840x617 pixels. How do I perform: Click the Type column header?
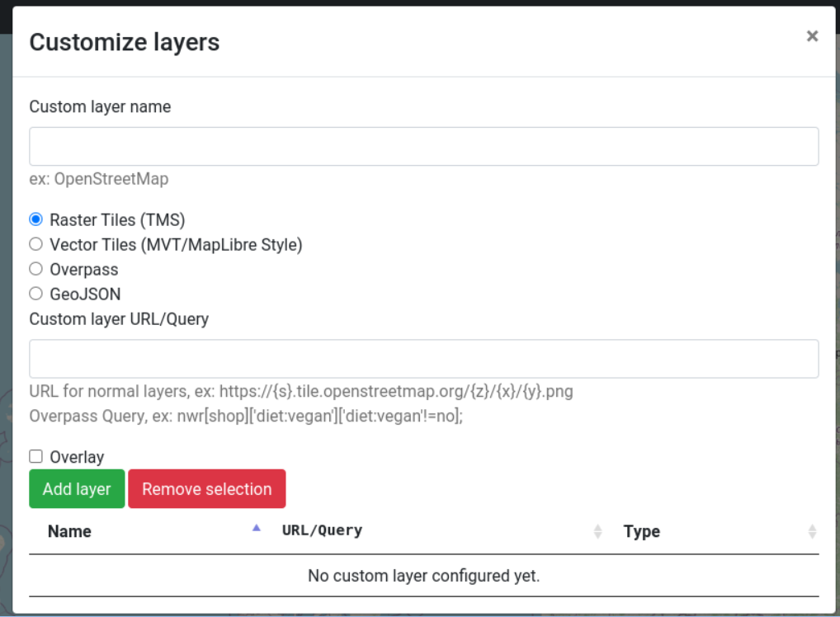[642, 531]
